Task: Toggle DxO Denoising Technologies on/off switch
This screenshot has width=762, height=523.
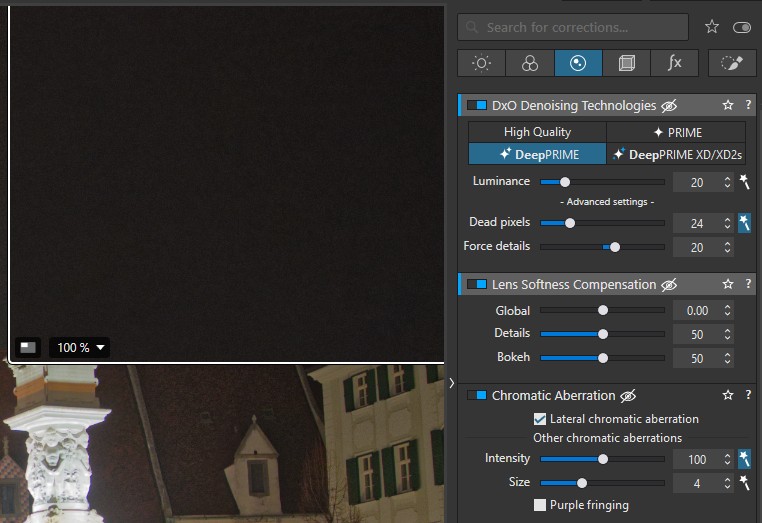Action: point(477,105)
